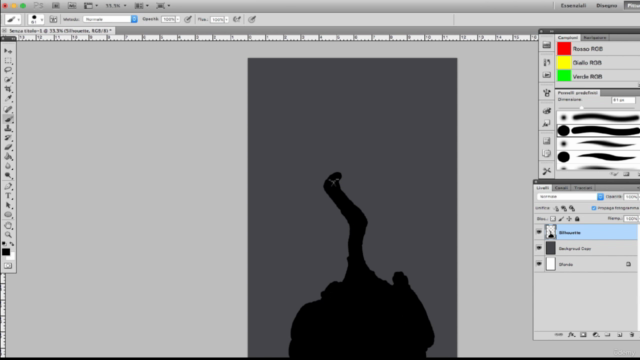Select the Senza titolo-1 document tab
640x360 pixels.
[x=59, y=31]
